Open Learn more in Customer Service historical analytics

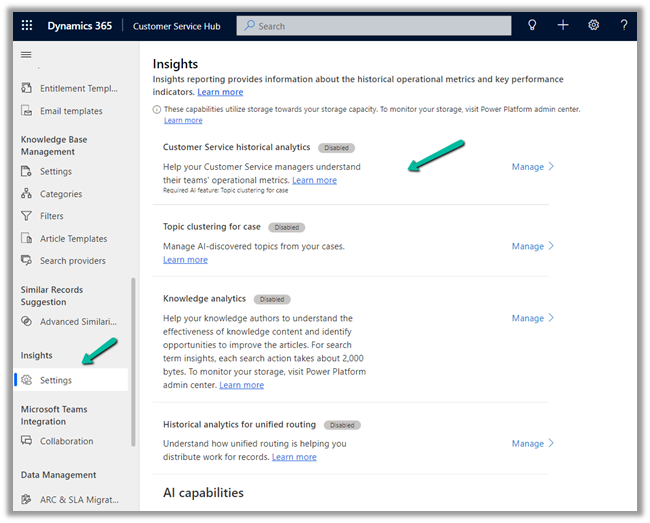(x=315, y=180)
